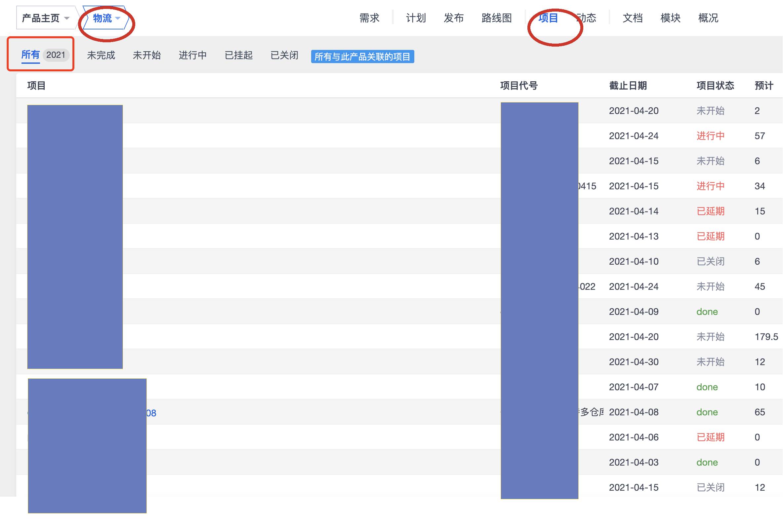
Task: Click the arrow next to 产品主页
Action: pyautogui.click(x=67, y=18)
